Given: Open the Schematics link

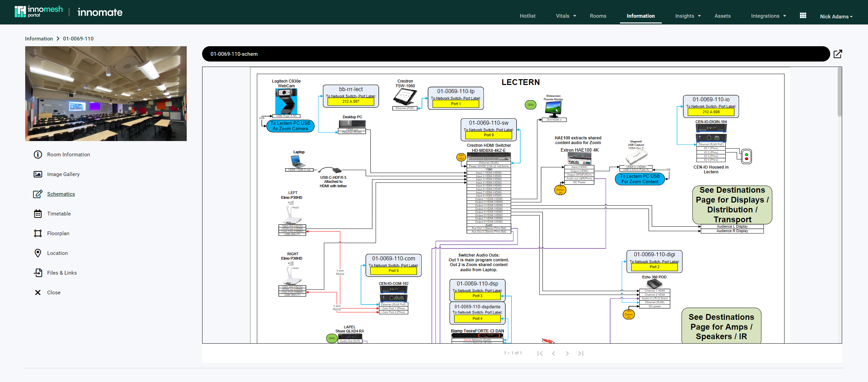Looking at the screenshot, I should tap(61, 194).
